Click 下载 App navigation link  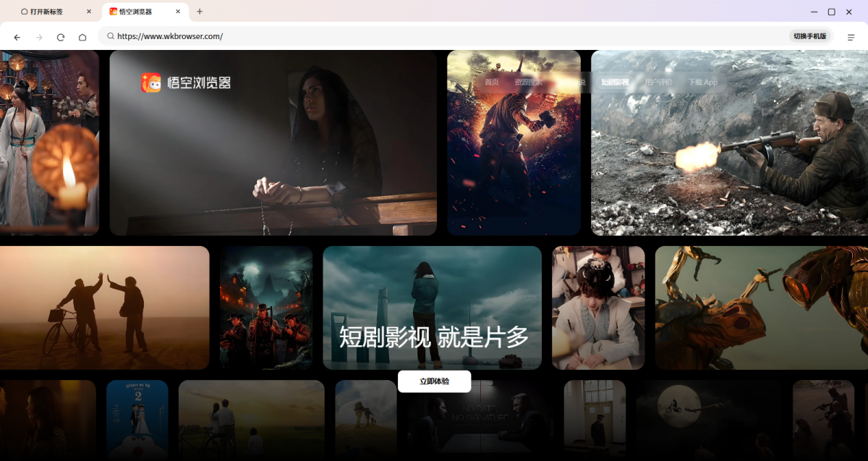coord(702,83)
